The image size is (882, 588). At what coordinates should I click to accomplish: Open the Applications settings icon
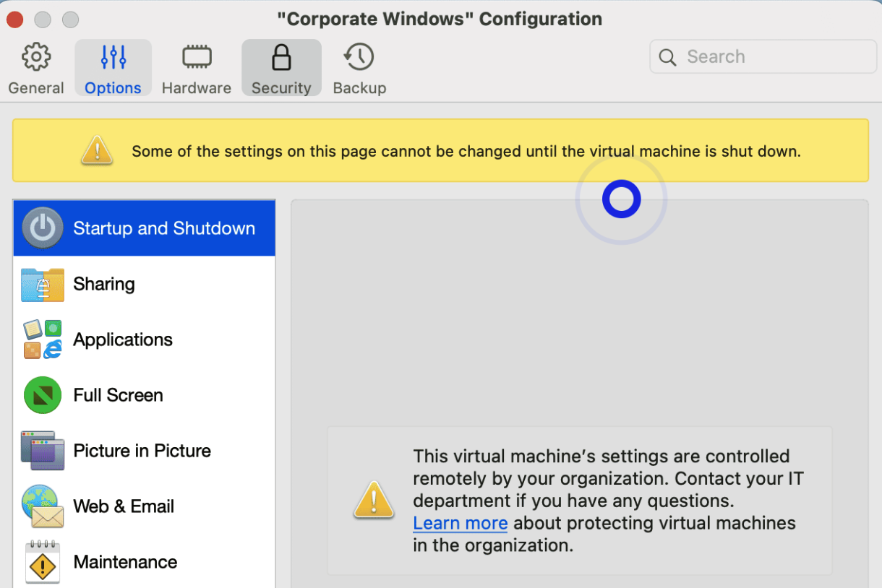[x=43, y=340]
